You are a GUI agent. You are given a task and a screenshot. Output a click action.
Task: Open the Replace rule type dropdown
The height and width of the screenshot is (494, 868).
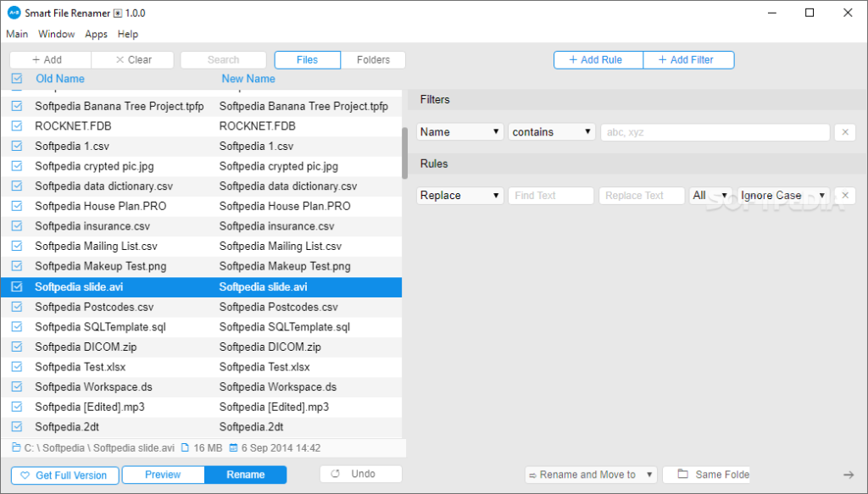(460, 196)
